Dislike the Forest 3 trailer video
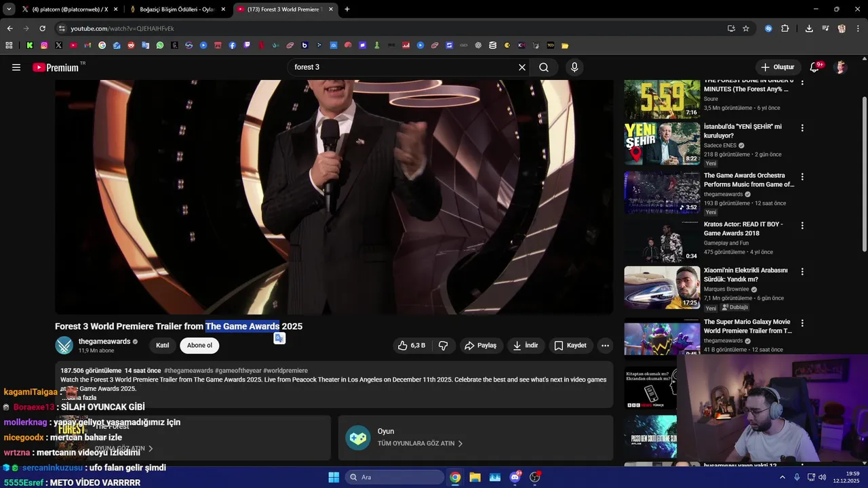The image size is (868, 488). tap(443, 346)
